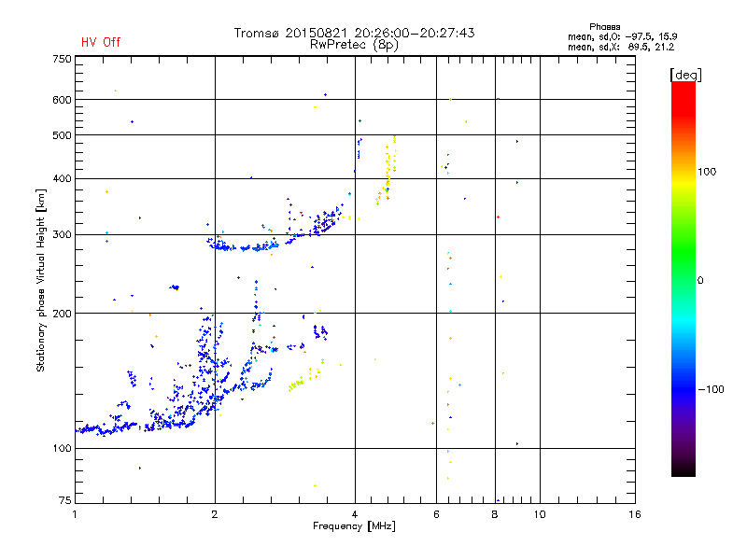This screenshot has height=560, width=747.
Task: Click the y-axis tick label '750'
Action: point(62,59)
